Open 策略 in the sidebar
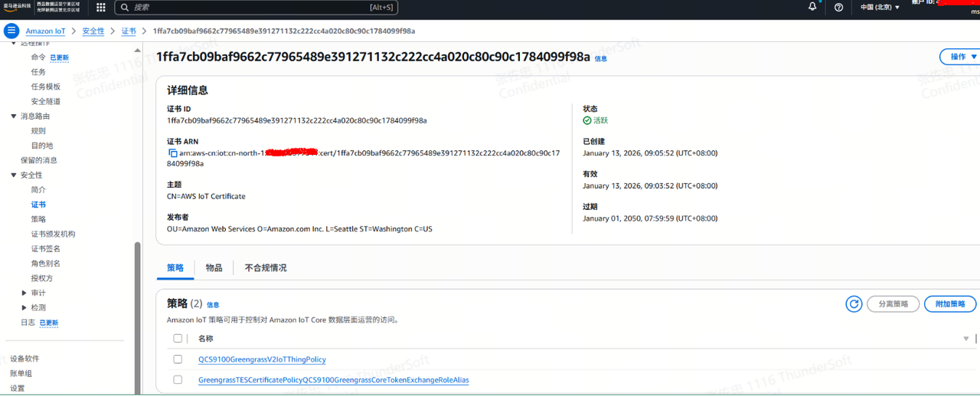The height and width of the screenshot is (397, 980). point(38,219)
